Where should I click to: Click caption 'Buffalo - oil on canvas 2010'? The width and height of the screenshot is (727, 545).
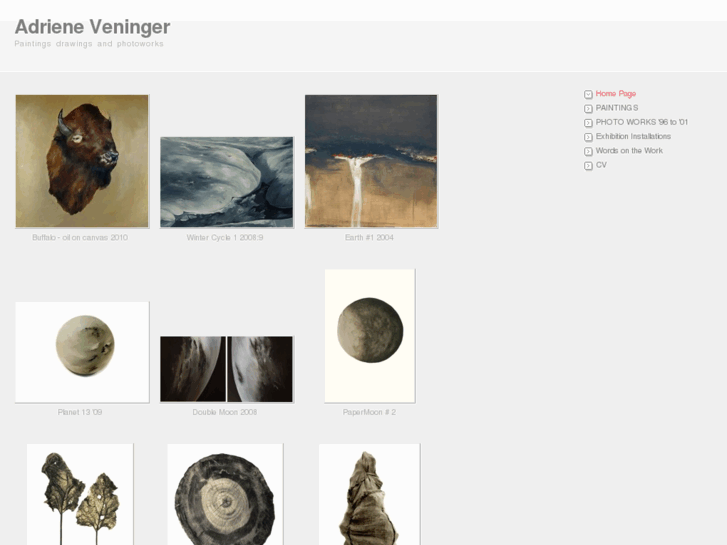(80, 237)
